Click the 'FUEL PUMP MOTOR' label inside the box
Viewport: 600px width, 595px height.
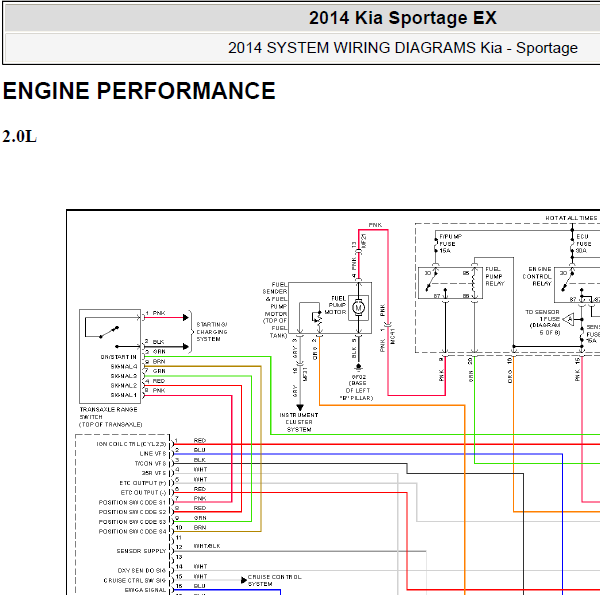(x=336, y=305)
